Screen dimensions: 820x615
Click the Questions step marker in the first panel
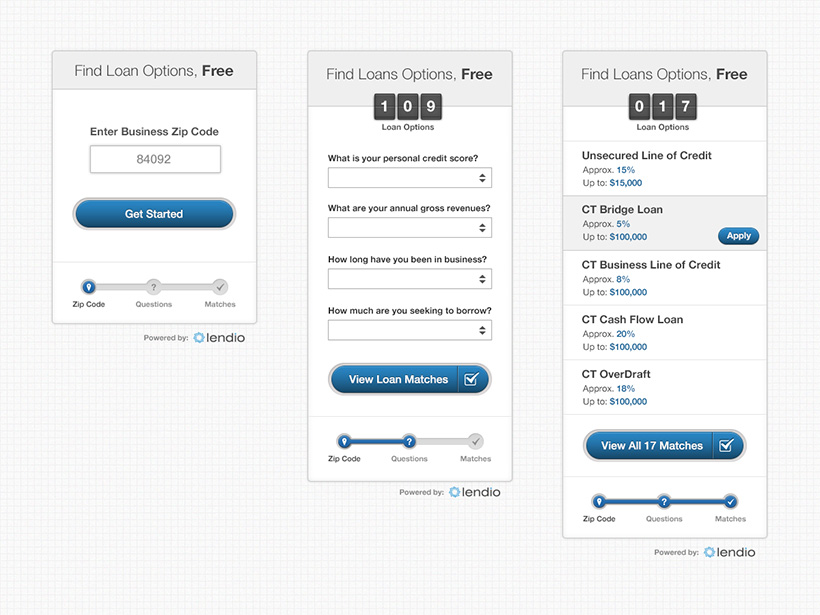click(153, 287)
